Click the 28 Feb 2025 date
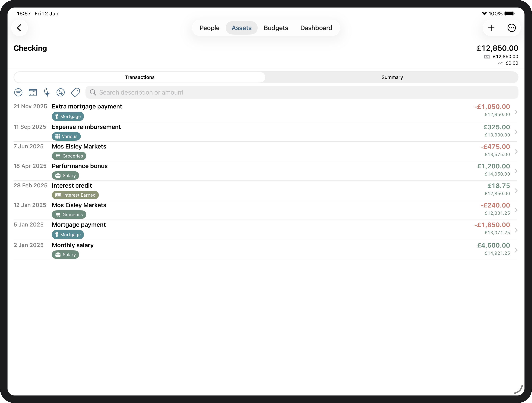The image size is (532, 403). pyautogui.click(x=31, y=186)
